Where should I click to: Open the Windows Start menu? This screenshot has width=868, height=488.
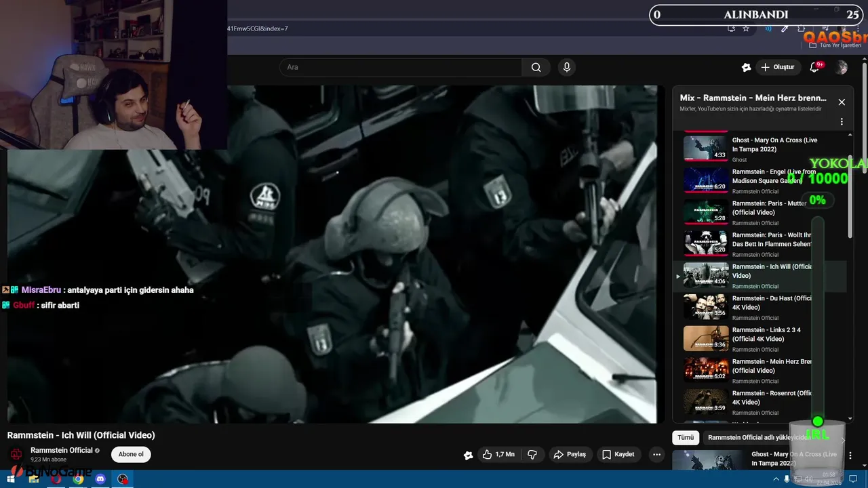[x=10, y=479]
